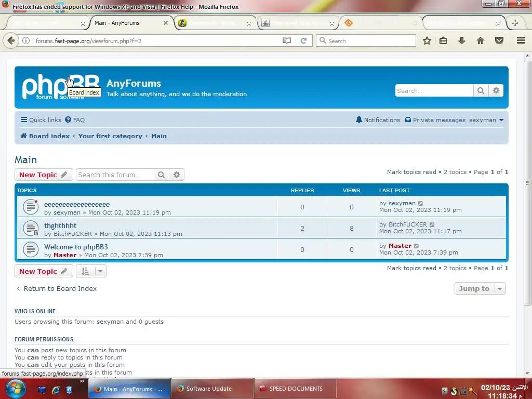Open Software Update taskbar window
532x399 pixels.
click(x=212, y=389)
